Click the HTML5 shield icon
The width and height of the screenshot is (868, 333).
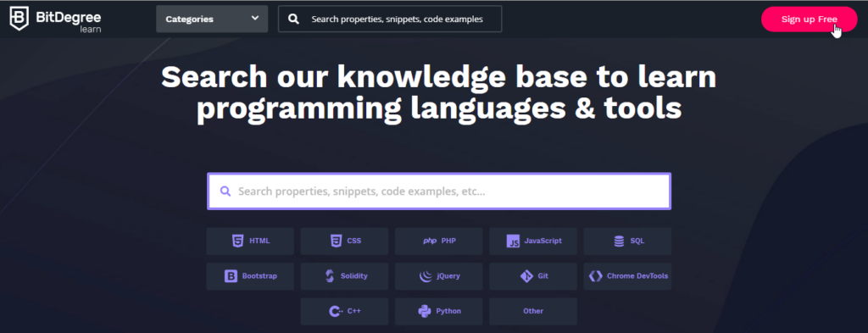[x=237, y=241]
